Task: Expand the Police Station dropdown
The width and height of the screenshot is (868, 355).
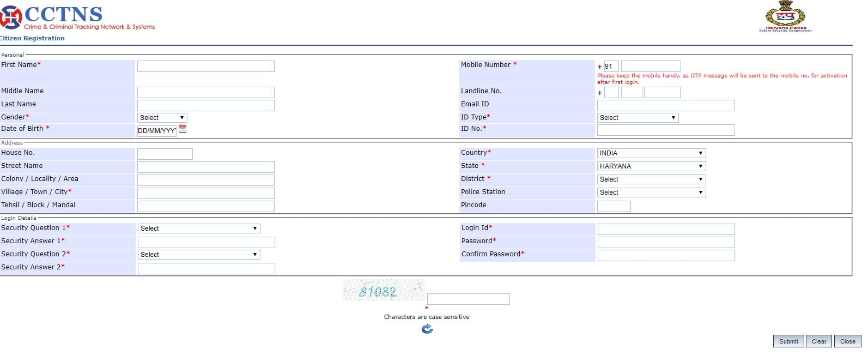Action: [x=651, y=192]
